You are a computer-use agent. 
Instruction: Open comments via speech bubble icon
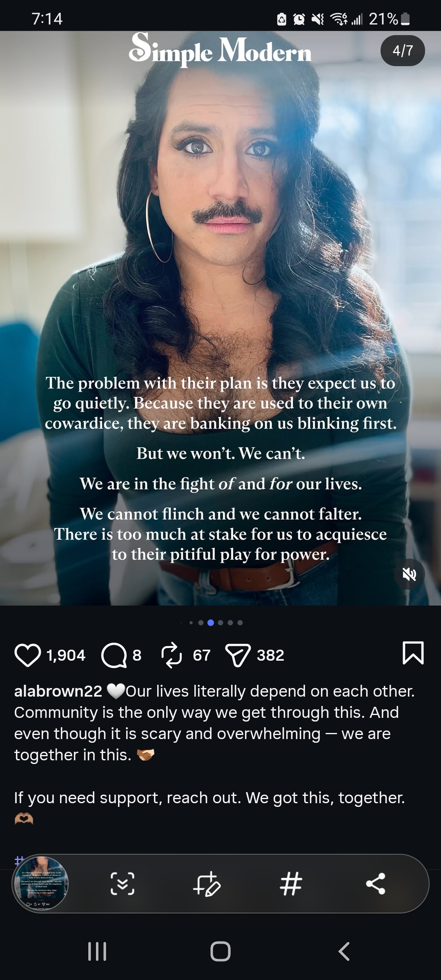click(114, 655)
